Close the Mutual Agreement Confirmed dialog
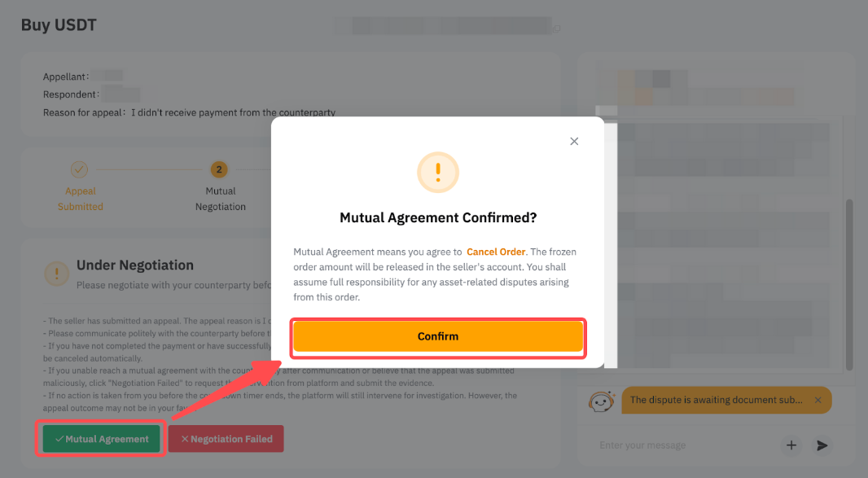 coord(574,141)
